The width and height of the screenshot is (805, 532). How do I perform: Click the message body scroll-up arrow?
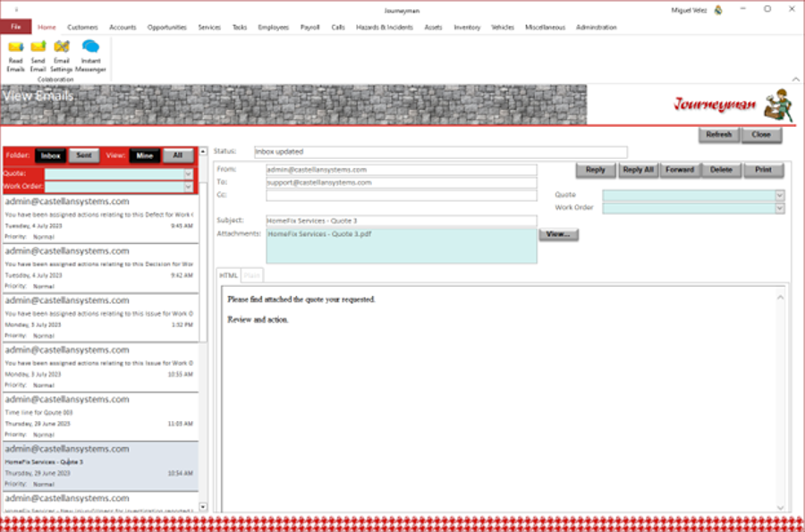point(780,298)
